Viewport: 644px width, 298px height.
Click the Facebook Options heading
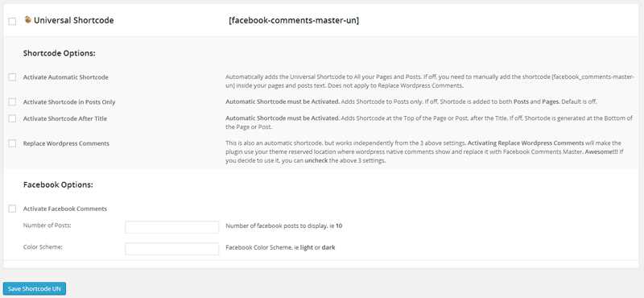coord(58,185)
